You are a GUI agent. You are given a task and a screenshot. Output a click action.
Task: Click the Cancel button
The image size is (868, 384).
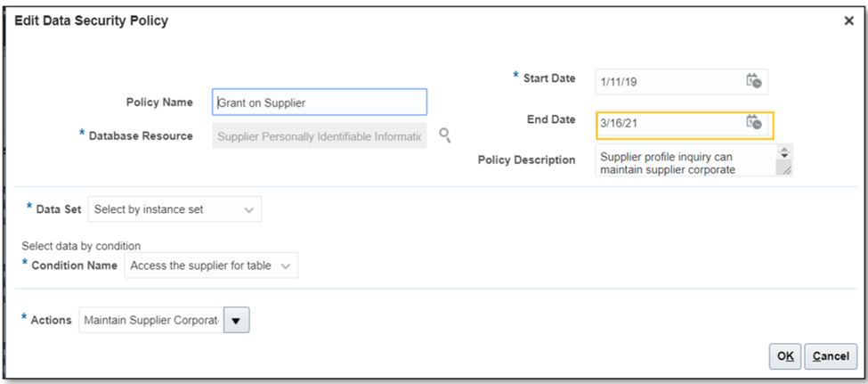[831, 356]
